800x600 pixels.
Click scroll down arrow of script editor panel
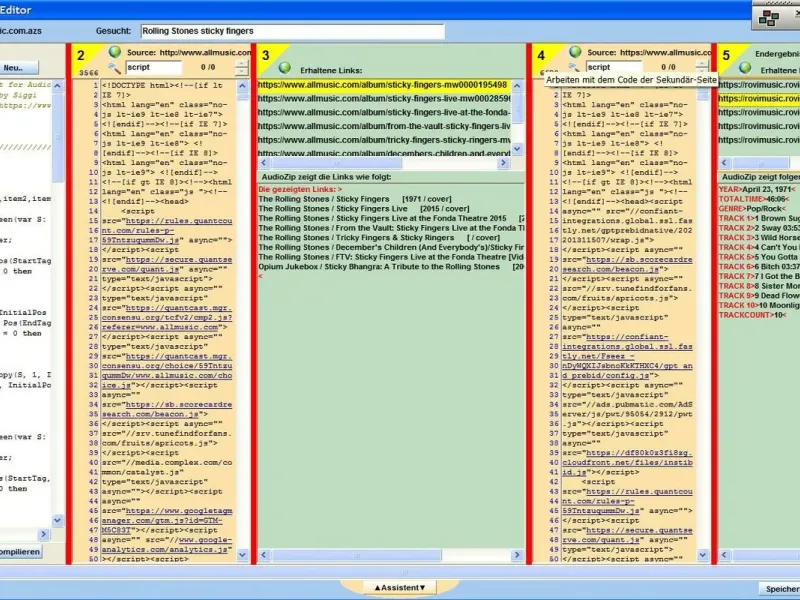[x=57, y=520]
